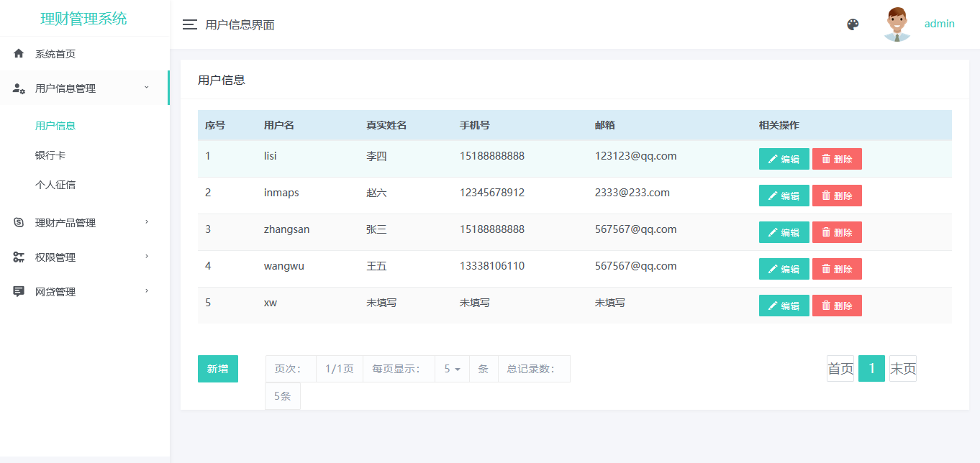This screenshot has width=980, height=463.
Task: Collapse the 用户信息管理 menu chevron
Action: tap(147, 88)
